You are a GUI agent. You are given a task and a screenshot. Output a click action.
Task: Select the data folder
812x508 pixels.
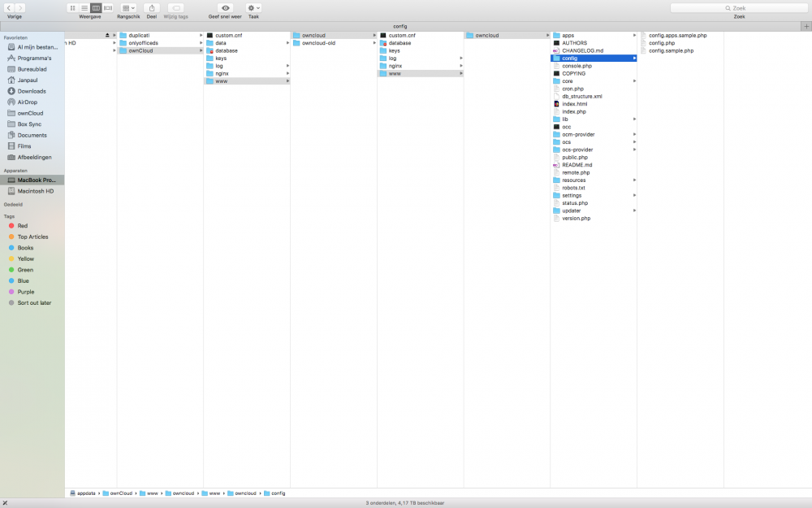(x=247, y=43)
